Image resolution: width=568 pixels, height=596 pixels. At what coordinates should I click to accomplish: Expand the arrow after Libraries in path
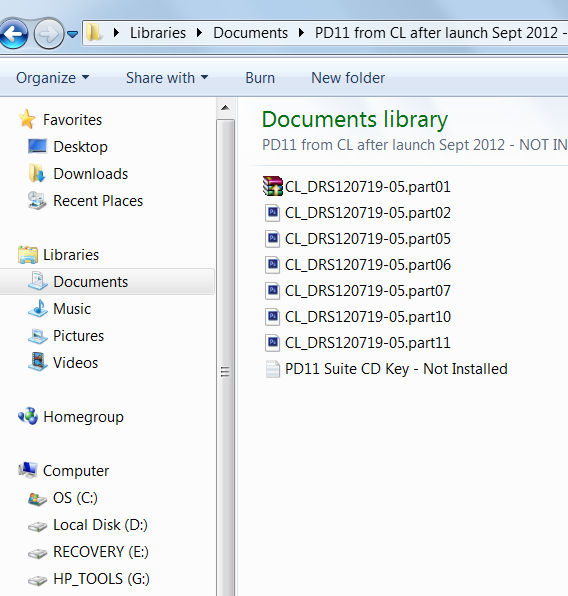199,33
